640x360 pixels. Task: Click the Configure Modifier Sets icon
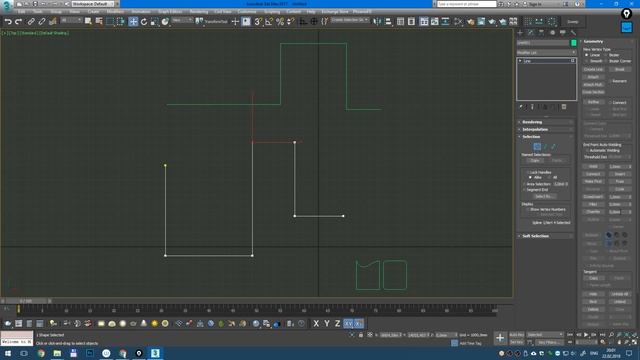(x=564, y=107)
